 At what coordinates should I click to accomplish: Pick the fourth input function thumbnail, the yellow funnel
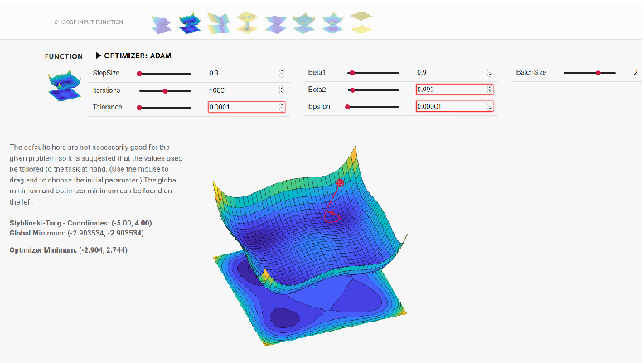247,22
